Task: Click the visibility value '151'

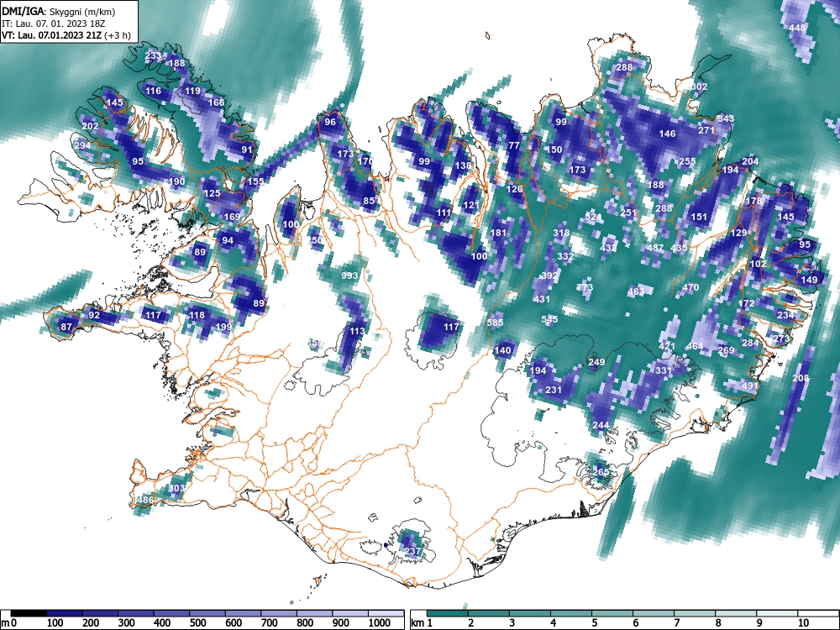Action: (699, 217)
